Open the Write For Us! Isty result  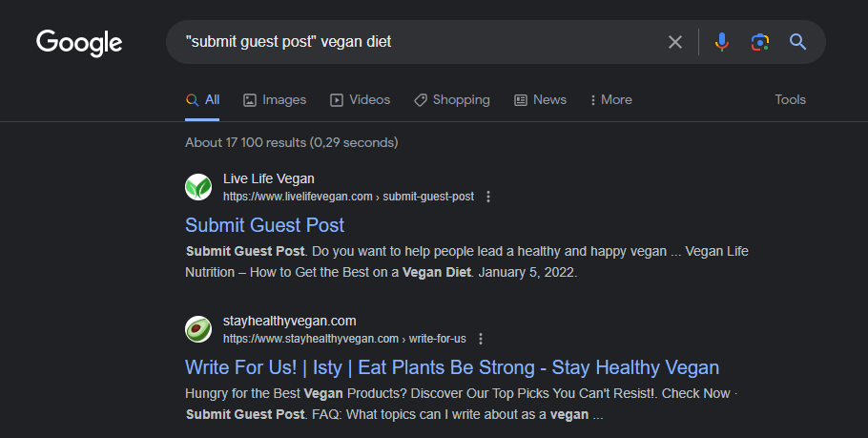[451, 367]
